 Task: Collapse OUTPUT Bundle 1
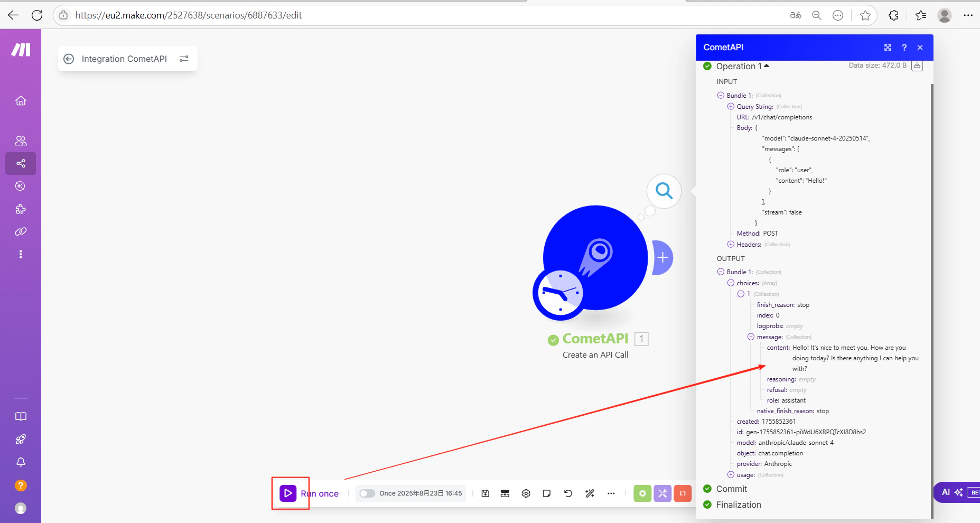click(x=721, y=272)
